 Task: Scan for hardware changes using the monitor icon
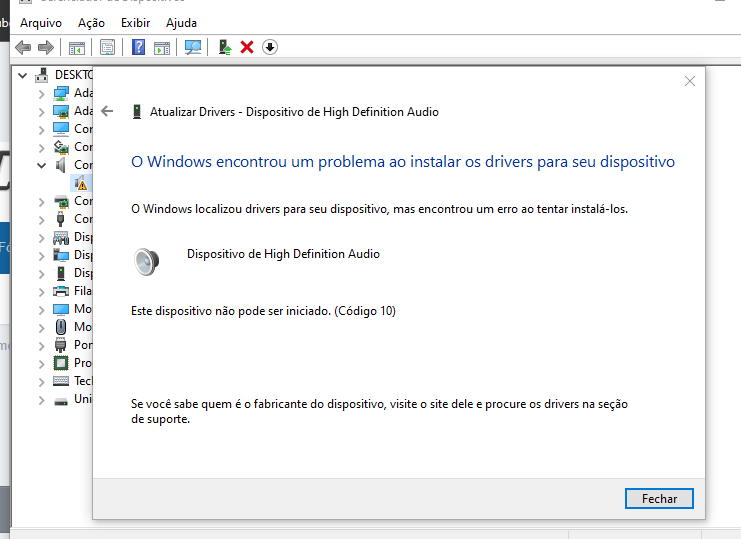[193, 47]
